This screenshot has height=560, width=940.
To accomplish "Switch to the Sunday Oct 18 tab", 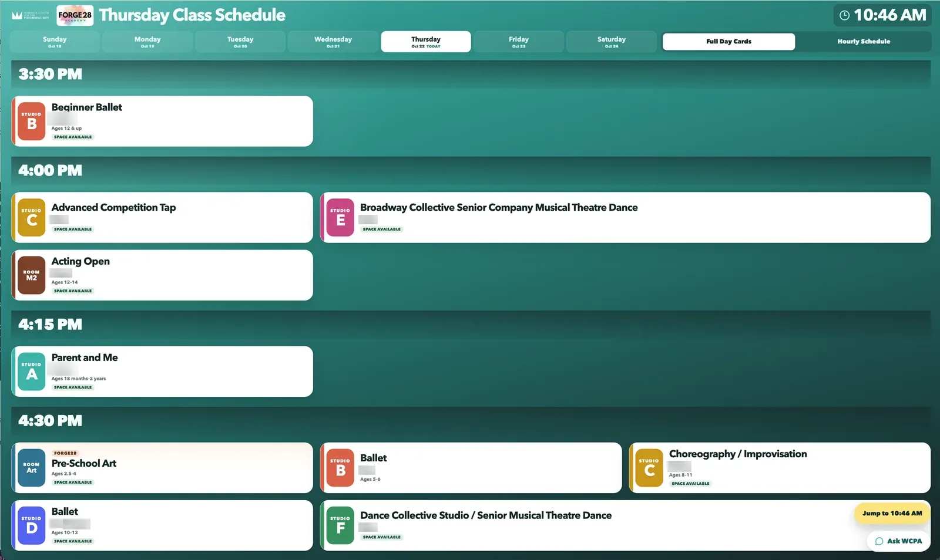I will point(55,42).
